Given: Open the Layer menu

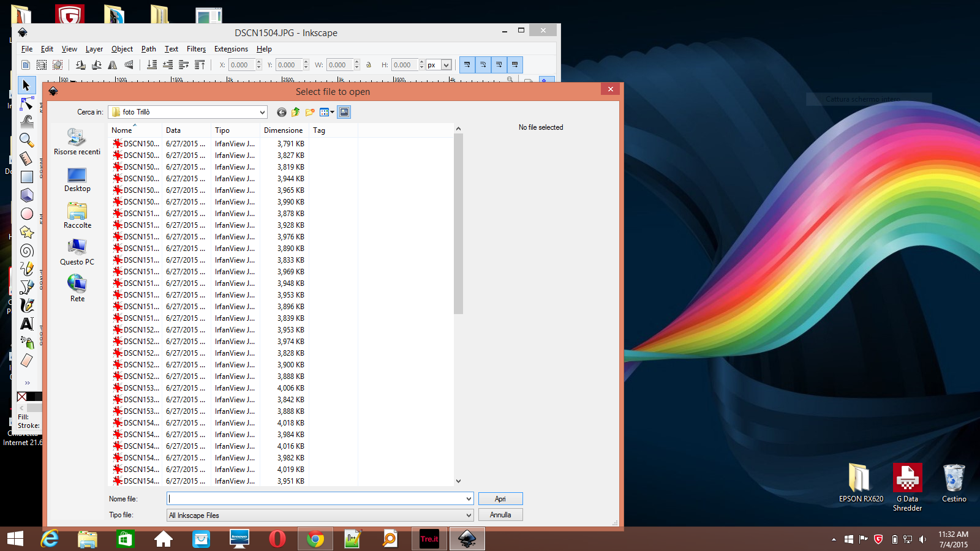Looking at the screenshot, I should [x=94, y=49].
